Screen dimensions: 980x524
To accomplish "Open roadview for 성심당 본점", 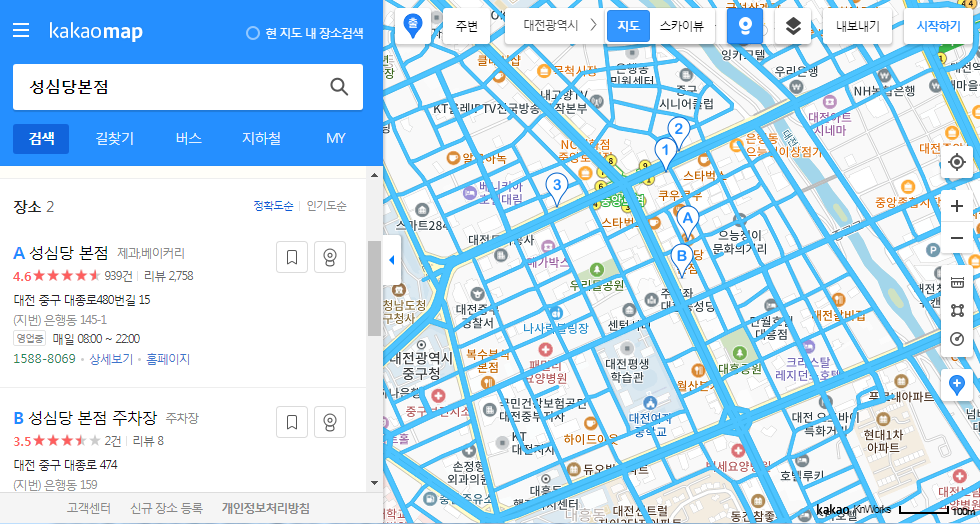I will [x=330, y=257].
